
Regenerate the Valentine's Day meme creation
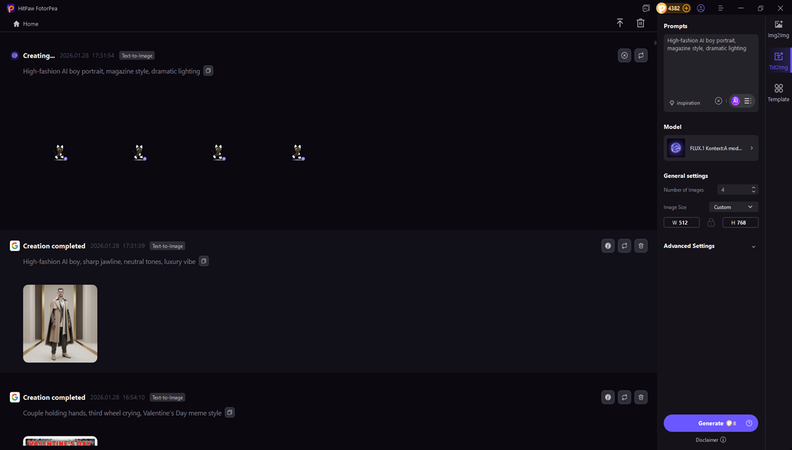tap(624, 397)
